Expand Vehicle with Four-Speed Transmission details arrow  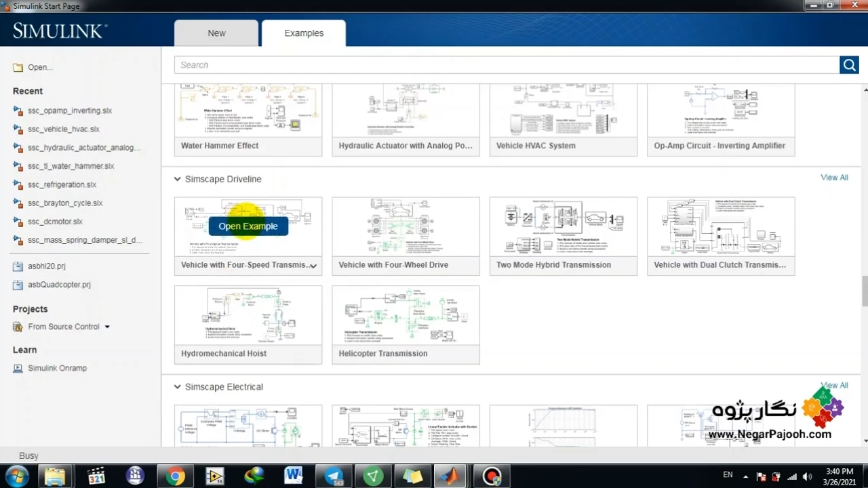pos(313,266)
